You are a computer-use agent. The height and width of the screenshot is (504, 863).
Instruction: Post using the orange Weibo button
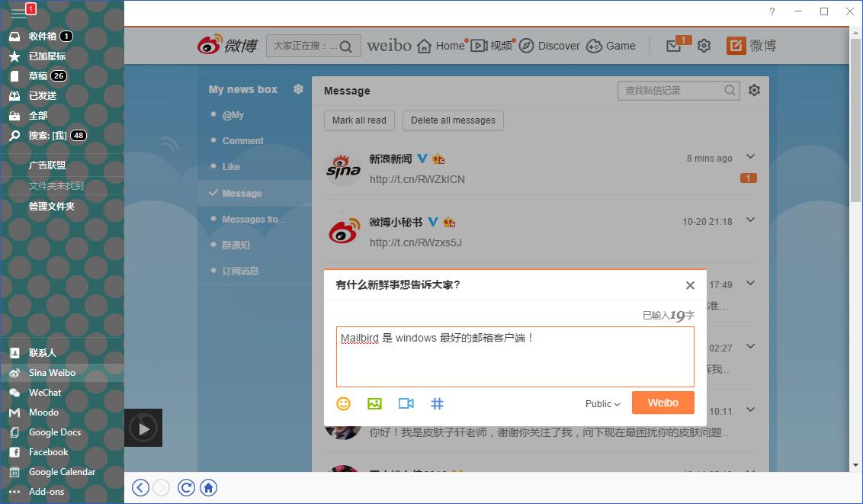pyautogui.click(x=662, y=403)
